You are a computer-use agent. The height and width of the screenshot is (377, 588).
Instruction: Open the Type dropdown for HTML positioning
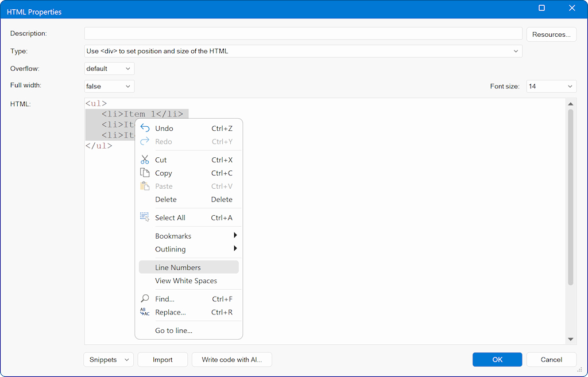point(303,51)
